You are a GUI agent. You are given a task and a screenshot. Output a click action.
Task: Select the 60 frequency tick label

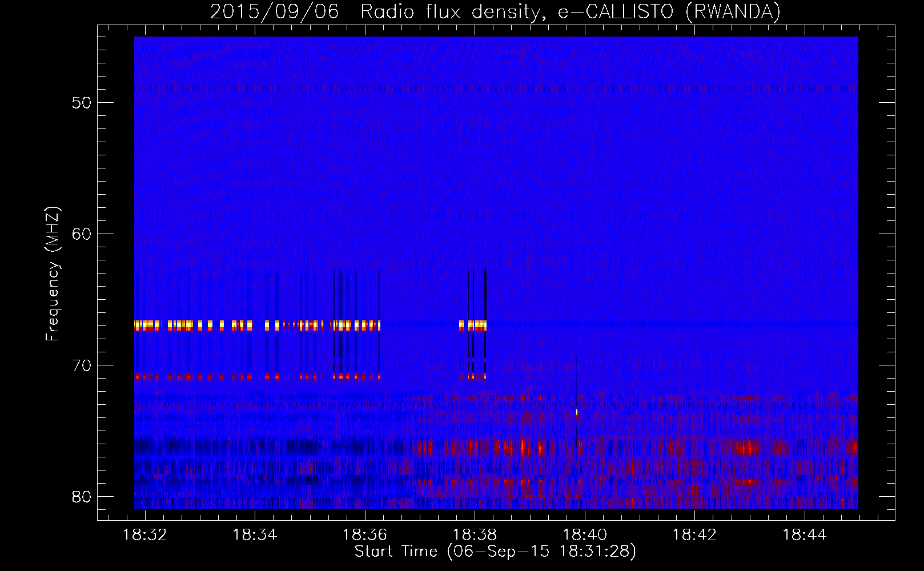tap(82, 234)
